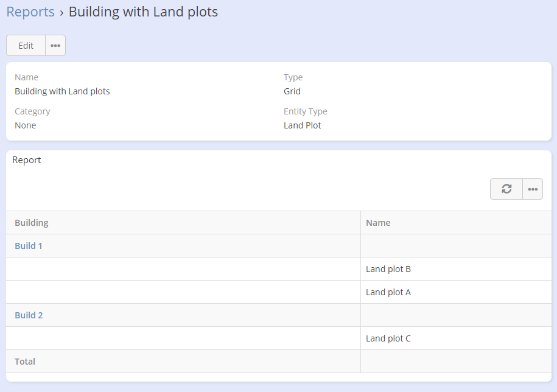Click the Edit button
Viewport: 557px width, 392px height.
(26, 46)
